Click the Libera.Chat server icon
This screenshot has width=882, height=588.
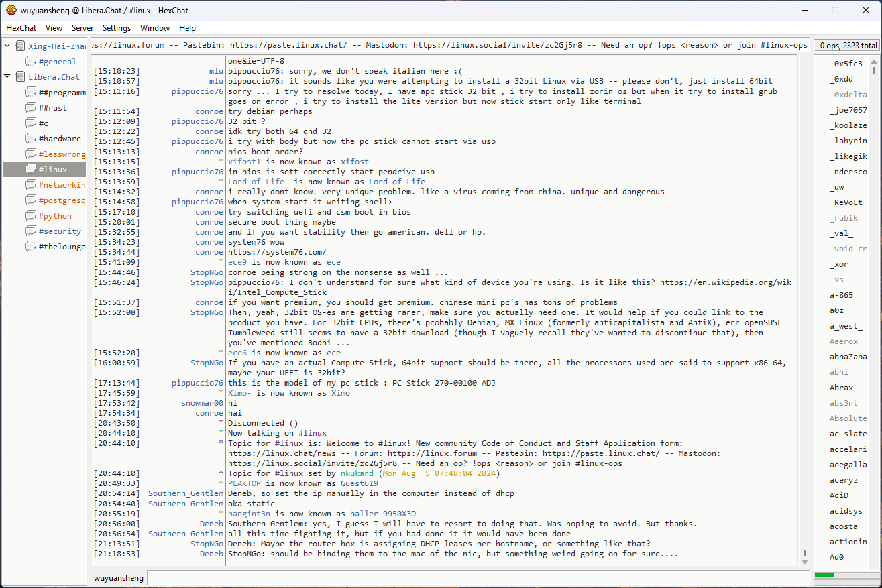[x=20, y=77]
